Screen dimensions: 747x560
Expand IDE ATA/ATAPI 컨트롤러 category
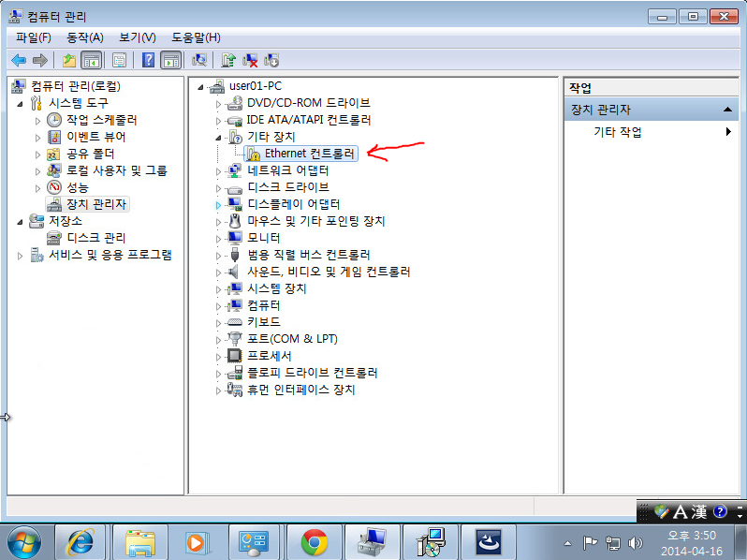[x=218, y=121]
